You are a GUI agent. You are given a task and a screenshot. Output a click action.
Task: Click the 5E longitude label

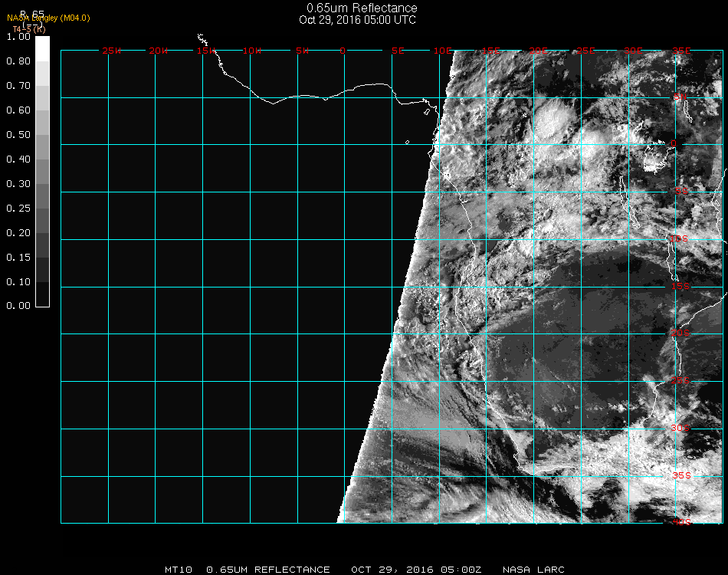(x=398, y=51)
